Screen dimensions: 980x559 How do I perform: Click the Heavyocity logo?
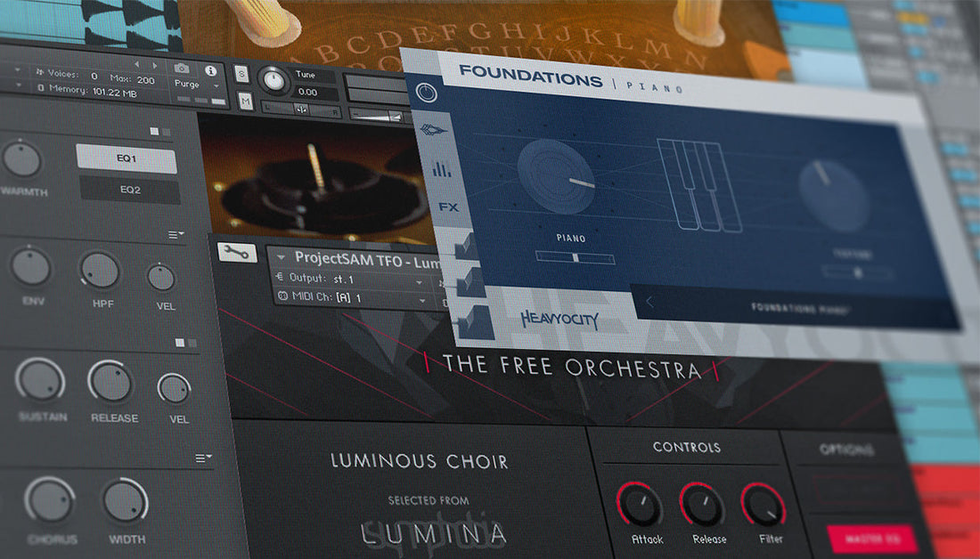coord(560,320)
